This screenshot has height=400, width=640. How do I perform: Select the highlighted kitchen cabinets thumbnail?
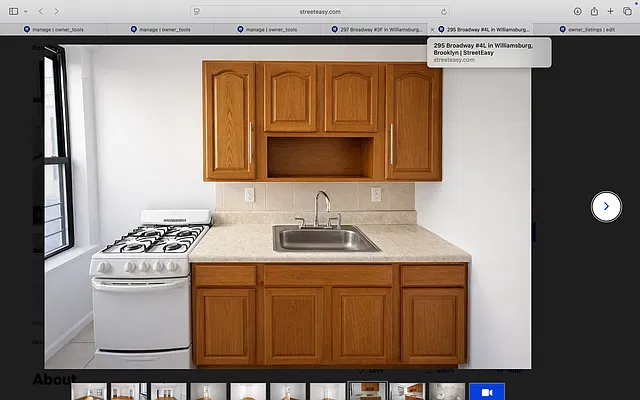point(367,391)
